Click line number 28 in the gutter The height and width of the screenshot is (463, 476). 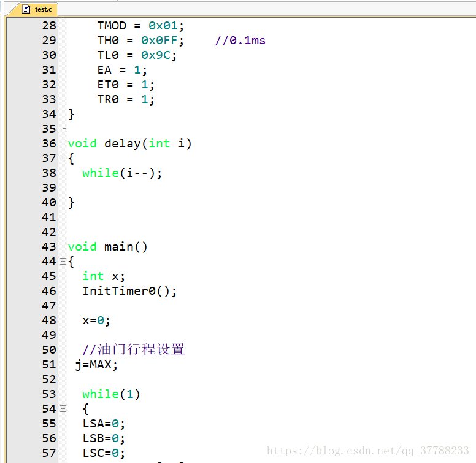[49, 26]
